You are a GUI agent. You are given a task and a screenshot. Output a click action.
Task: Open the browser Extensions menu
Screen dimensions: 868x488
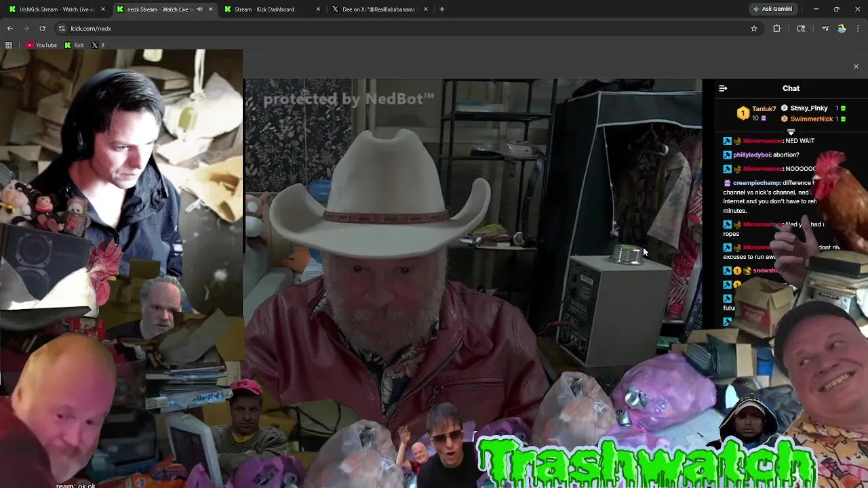(x=777, y=28)
